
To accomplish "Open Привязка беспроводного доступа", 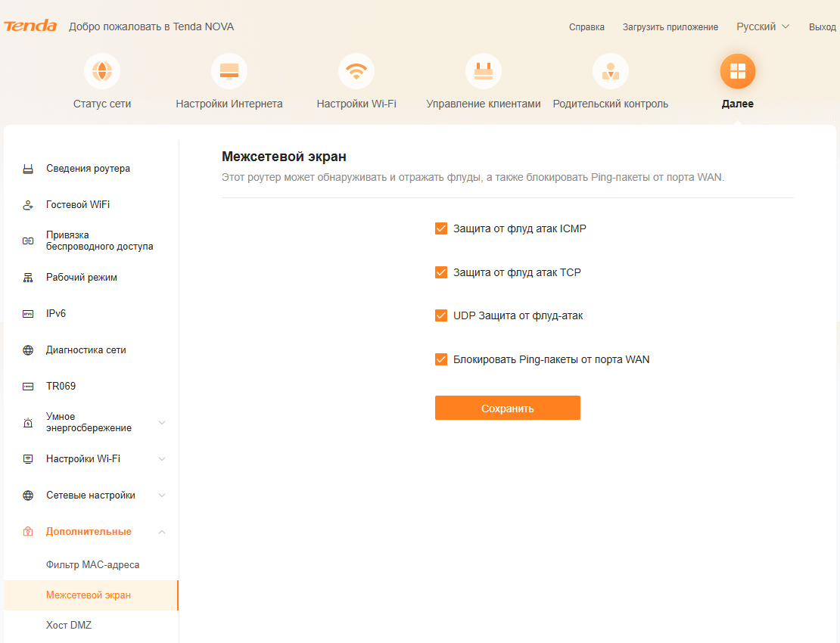I will coord(100,241).
